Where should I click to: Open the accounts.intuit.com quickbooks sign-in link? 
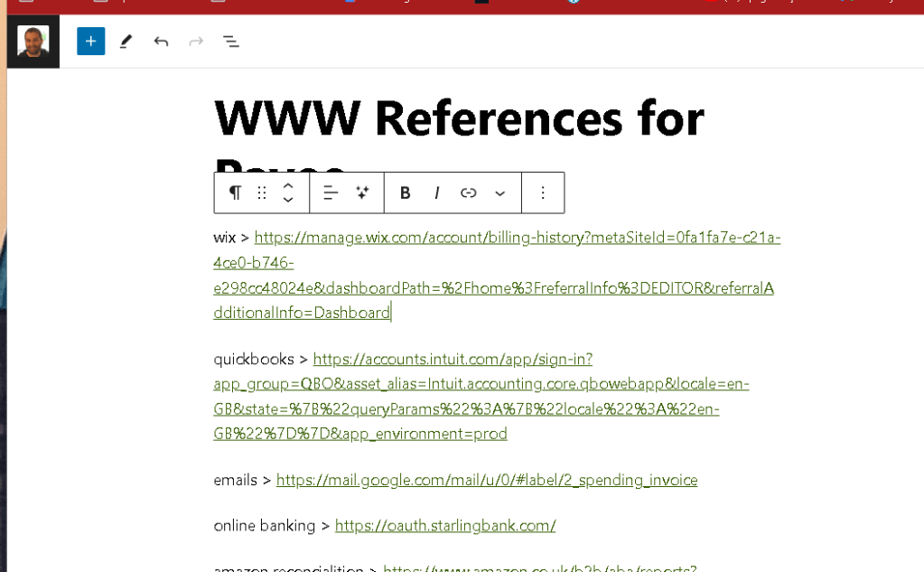(481, 397)
